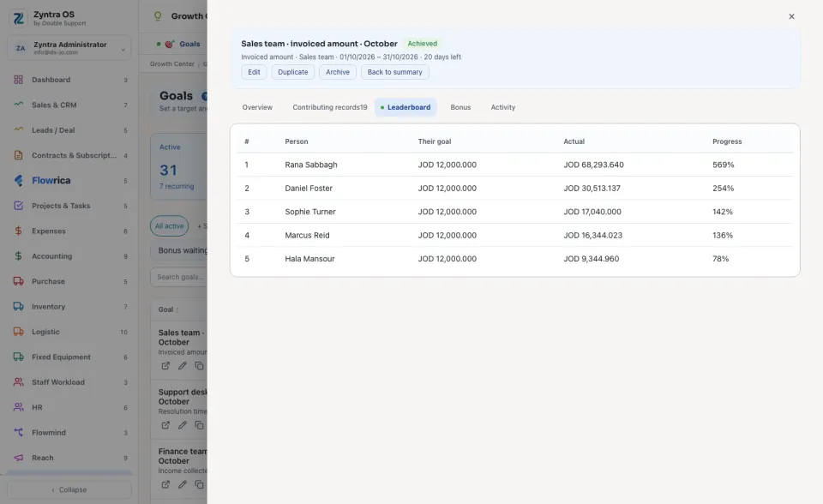The width and height of the screenshot is (823, 504).
Task: Click the Duplicate button
Action: [x=293, y=72]
